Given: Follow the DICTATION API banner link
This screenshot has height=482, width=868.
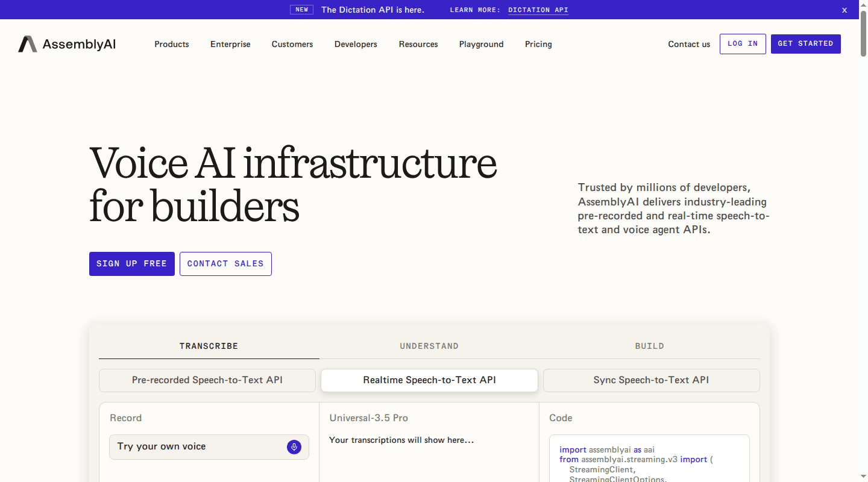Looking at the screenshot, I should [538, 10].
